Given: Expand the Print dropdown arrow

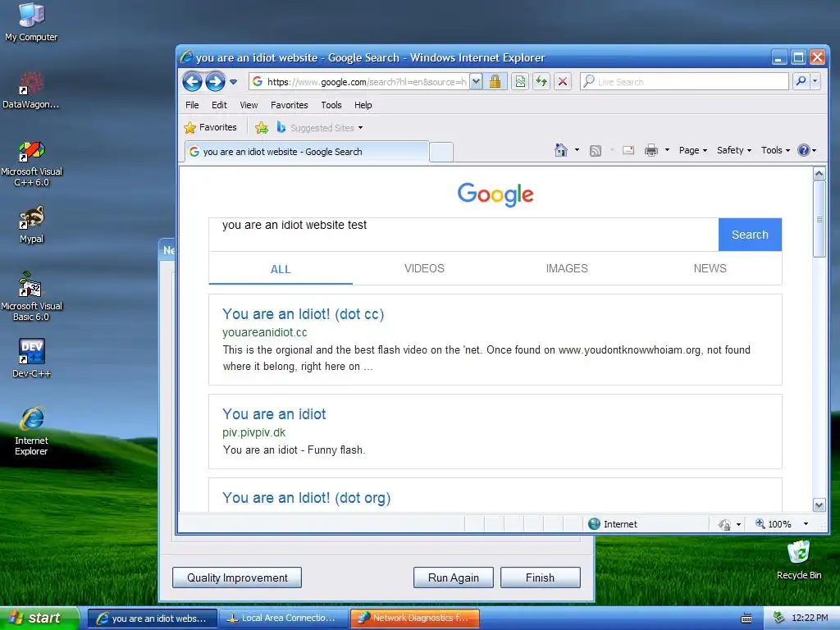Looking at the screenshot, I should point(667,150).
